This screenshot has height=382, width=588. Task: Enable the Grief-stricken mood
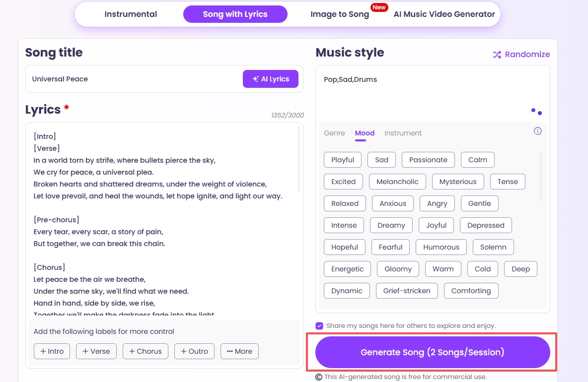click(x=407, y=290)
